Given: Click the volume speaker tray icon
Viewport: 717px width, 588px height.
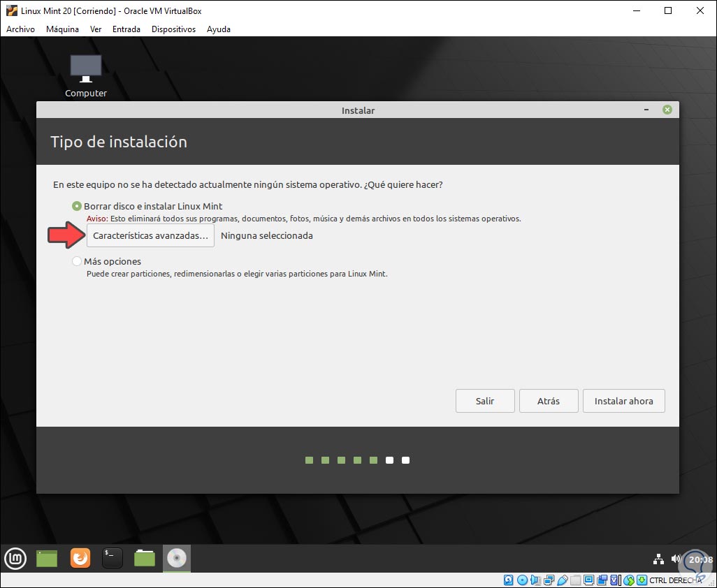Looking at the screenshot, I should [675, 559].
